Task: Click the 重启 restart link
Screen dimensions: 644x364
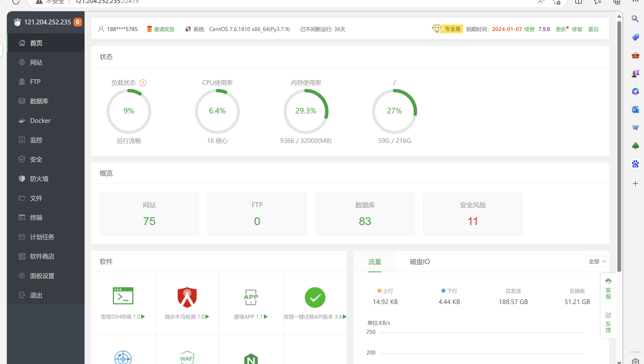Action: point(593,29)
